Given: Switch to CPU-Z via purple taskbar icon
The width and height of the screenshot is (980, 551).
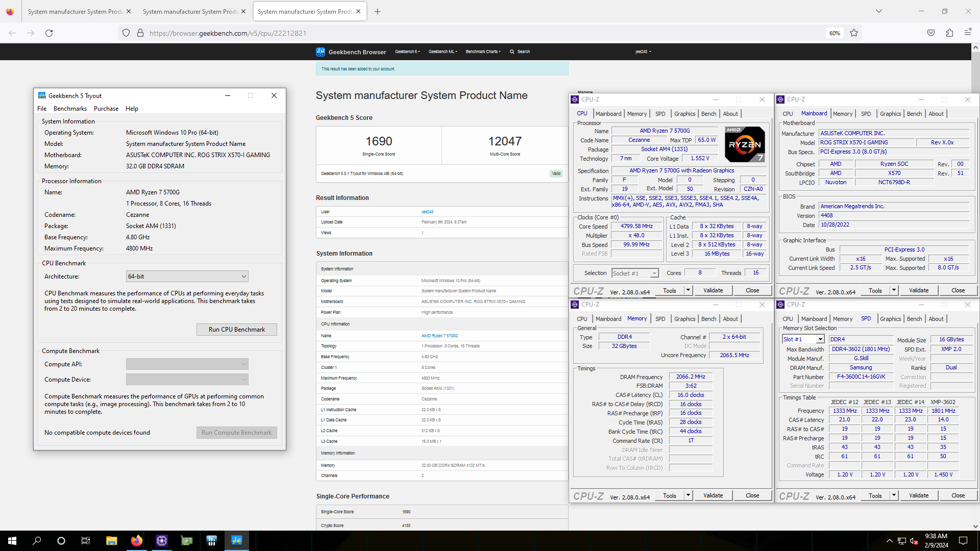Looking at the screenshot, I should 161,541.
